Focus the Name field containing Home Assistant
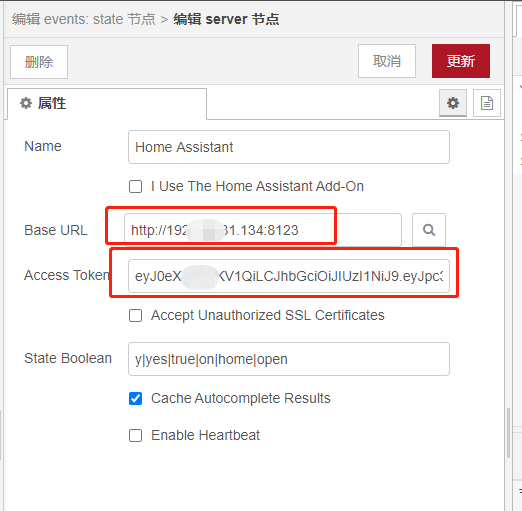 289,147
